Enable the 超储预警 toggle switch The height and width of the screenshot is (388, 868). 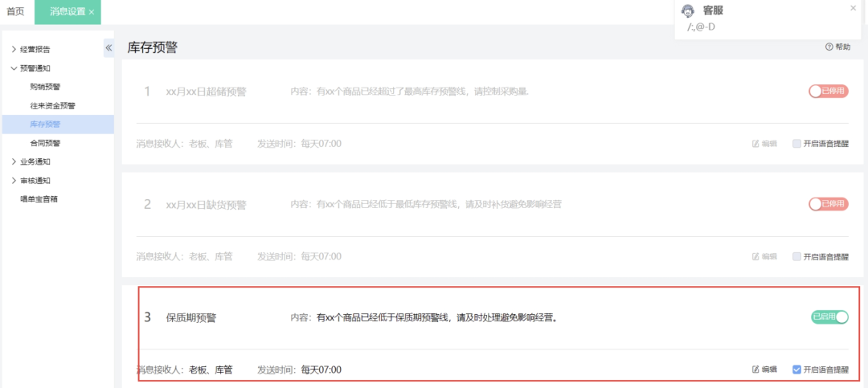pyautogui.click(x=829, y=92)
